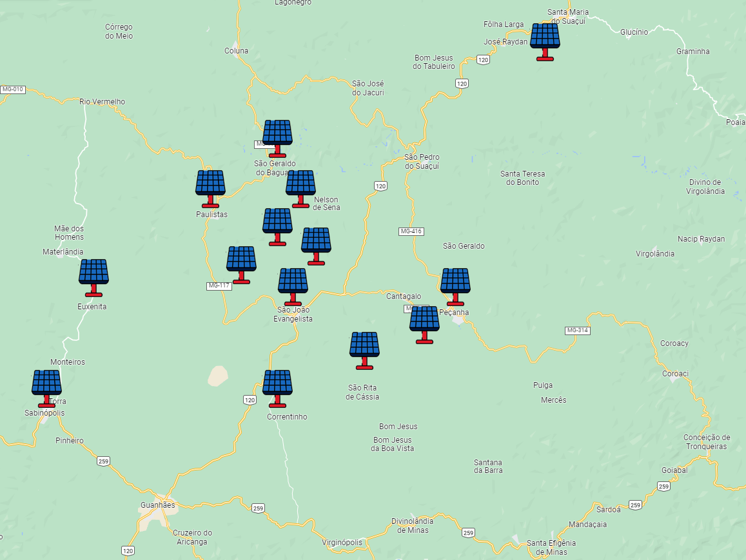746x560 pixels.
Task: Select the MG-314 road shield
Action: [x=577, y=331]
